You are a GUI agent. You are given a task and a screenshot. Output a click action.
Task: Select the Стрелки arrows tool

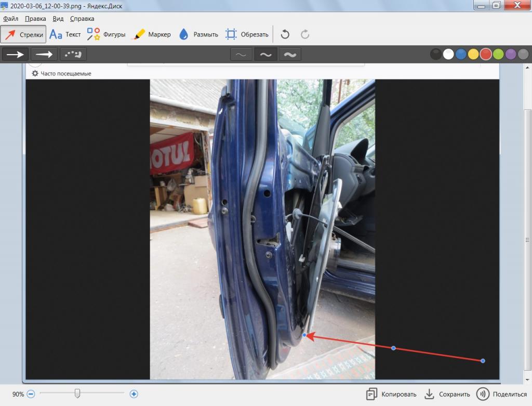23,34
